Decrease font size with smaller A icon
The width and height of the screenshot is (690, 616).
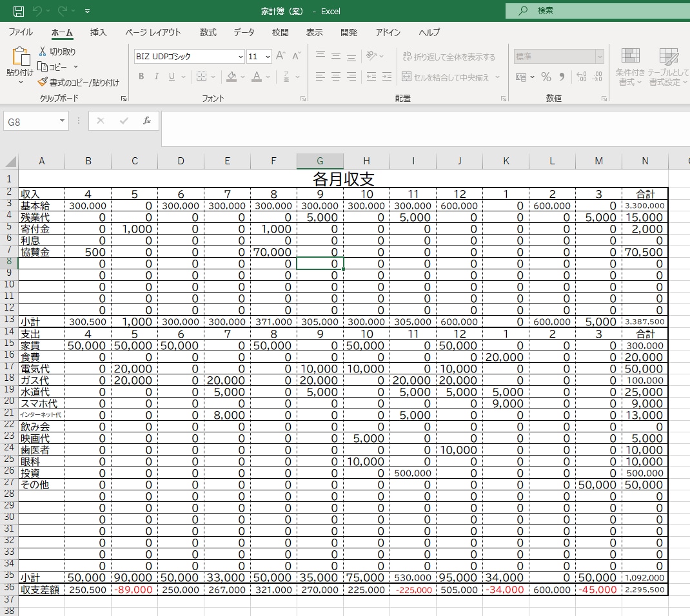[x=296, y=56]
